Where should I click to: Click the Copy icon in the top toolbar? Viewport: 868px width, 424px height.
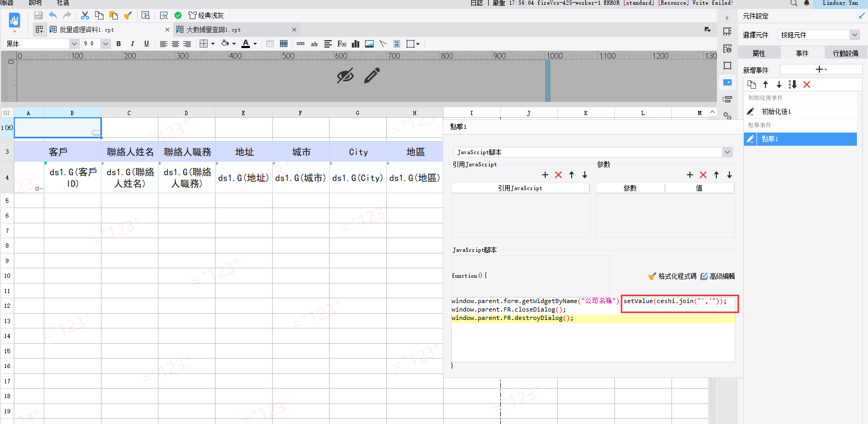(99, 15)
